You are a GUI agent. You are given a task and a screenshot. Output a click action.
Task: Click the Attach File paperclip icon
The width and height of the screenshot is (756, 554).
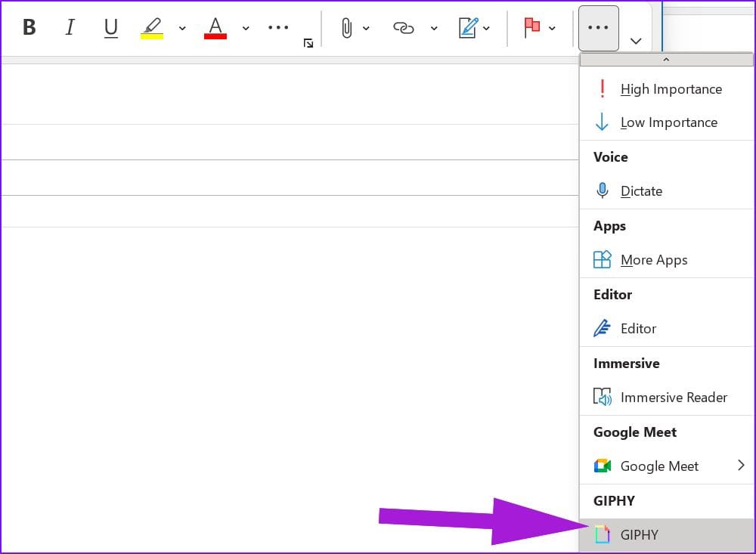click(x=346, y=28)
